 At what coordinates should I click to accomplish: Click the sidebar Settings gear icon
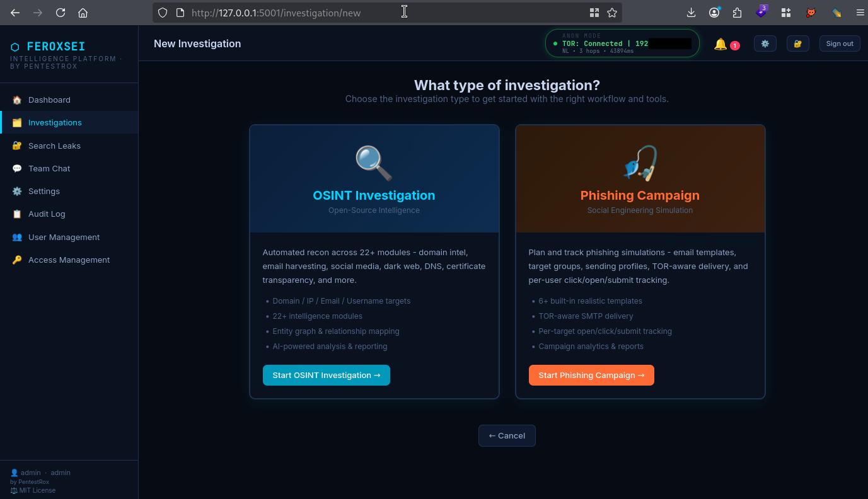[17, 191]
